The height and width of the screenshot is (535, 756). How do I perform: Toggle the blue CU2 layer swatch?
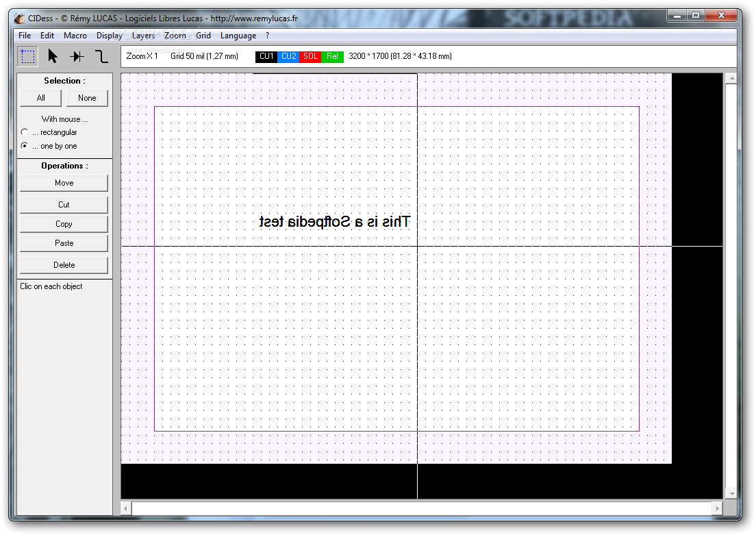click(x=288, y=56)
